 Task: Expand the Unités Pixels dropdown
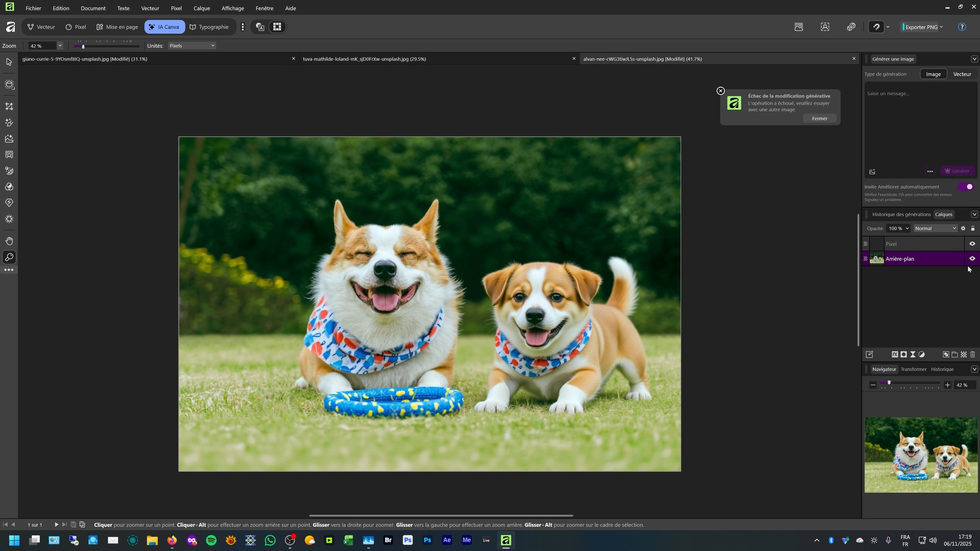(x=192, y=46)
